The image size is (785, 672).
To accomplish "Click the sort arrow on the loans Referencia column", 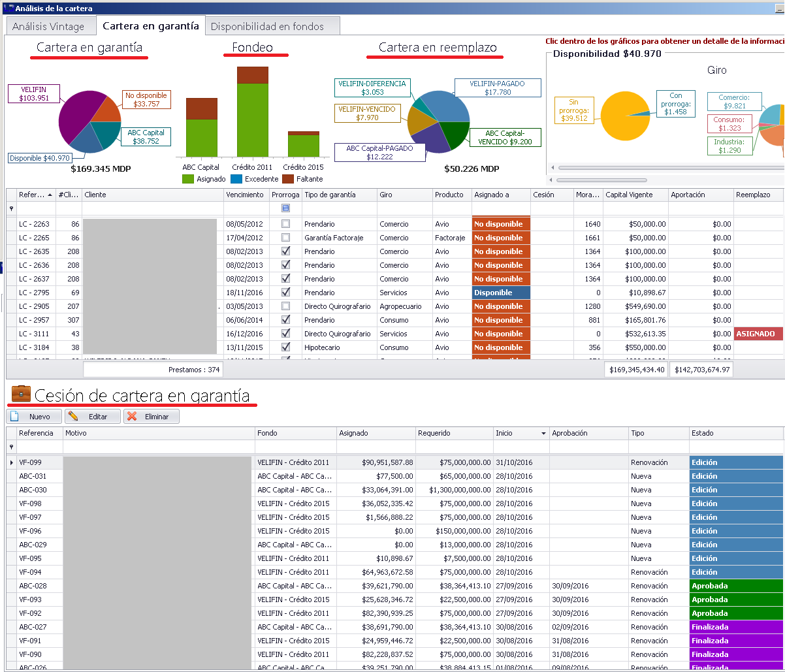I will (50, 195).
